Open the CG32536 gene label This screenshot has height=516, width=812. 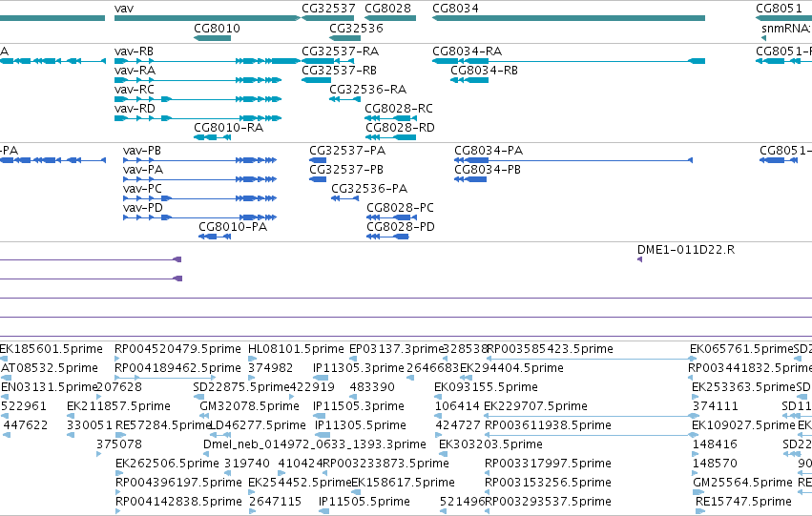356,28
